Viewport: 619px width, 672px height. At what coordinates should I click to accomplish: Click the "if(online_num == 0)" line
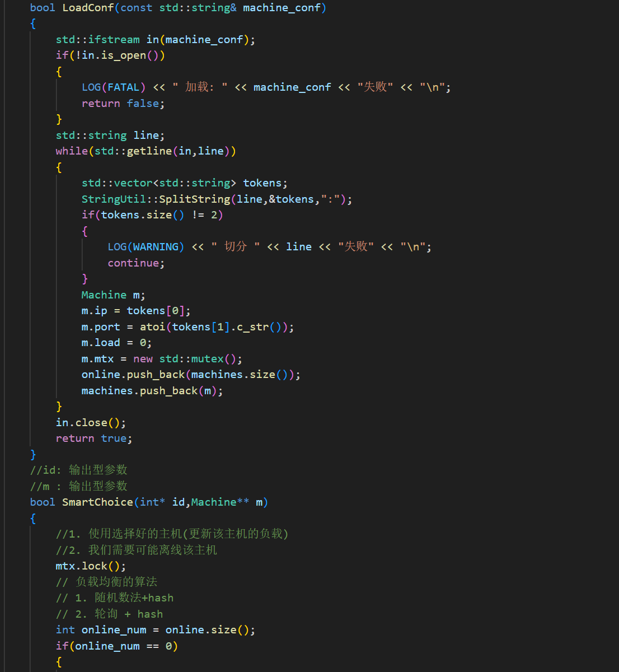pyautogui.click(x=116, y=646)
